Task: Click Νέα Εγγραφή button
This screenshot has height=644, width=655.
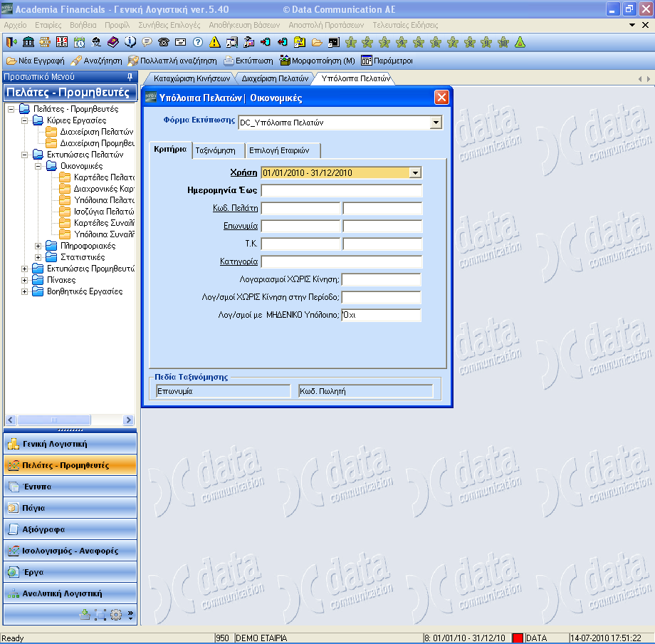Action: 36,61
